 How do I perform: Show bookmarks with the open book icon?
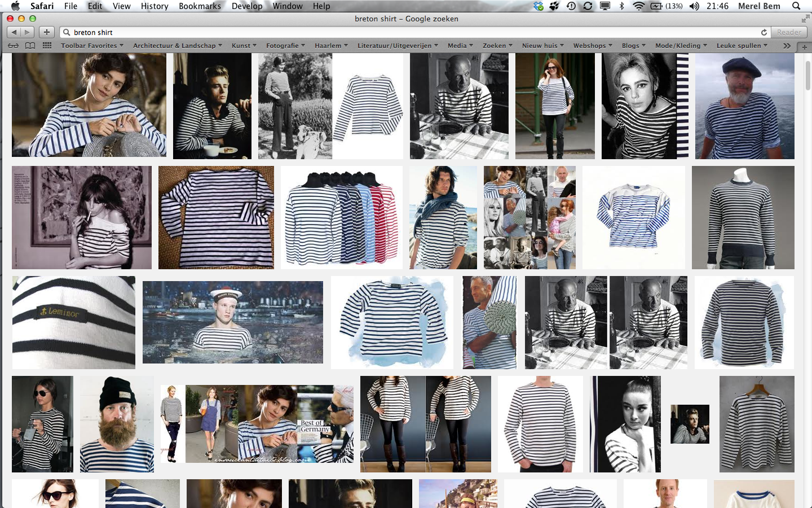30,46
